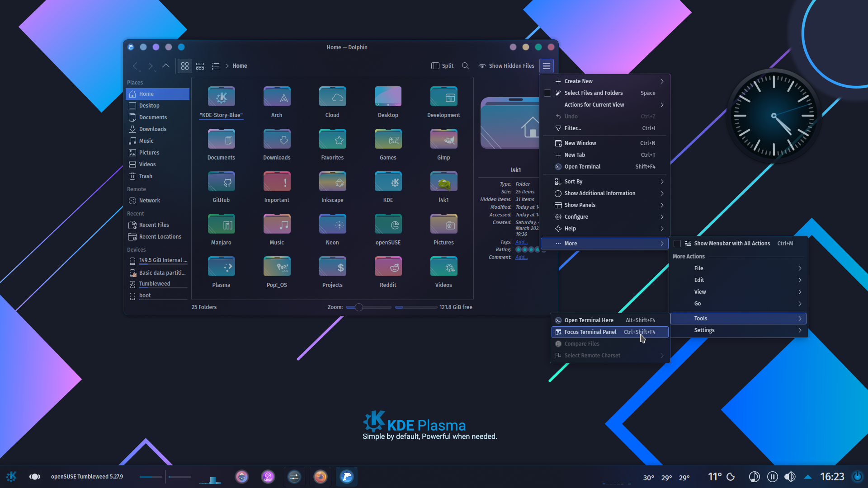The height and width of the screenshot is (488, 868).
Task: Open the Reddit folder icon
Action: pos(388,267)
